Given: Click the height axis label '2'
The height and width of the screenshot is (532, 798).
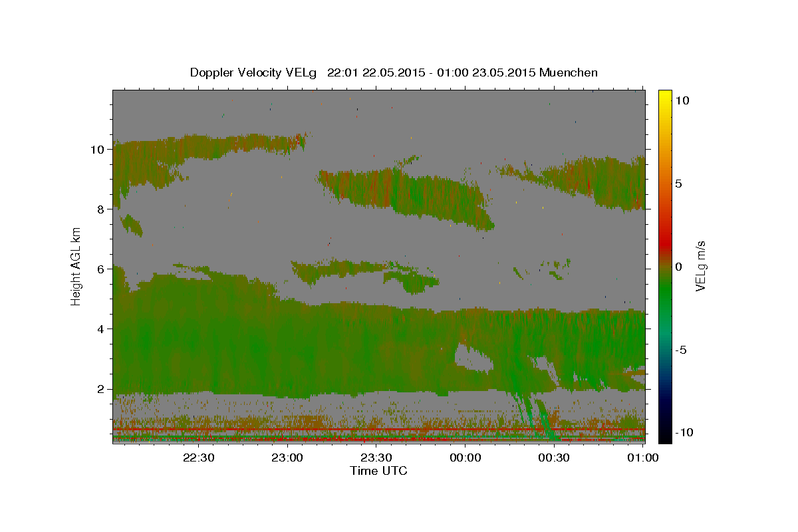Looking at the screenshot, I should [100, 389].
